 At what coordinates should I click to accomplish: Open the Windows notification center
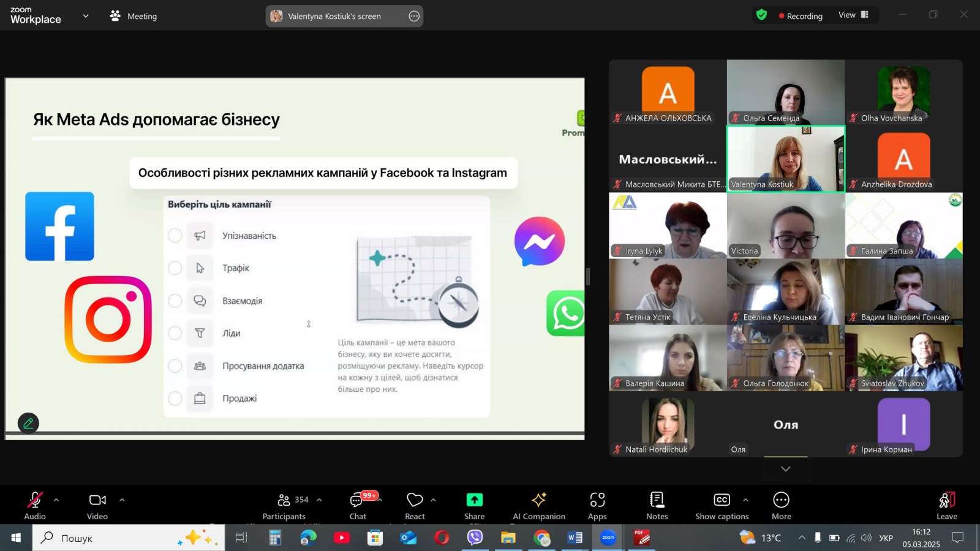click(x=958, y=538)
